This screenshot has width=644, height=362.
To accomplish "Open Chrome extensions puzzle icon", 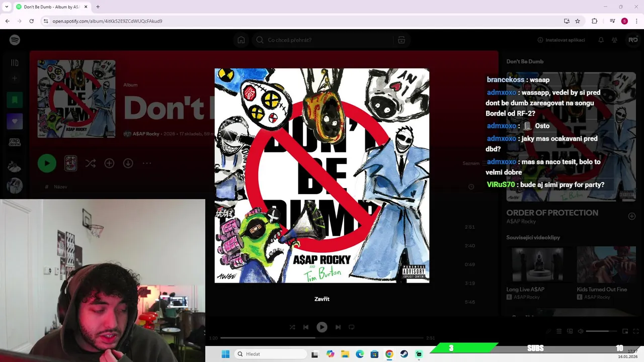I will pos(594,21).
